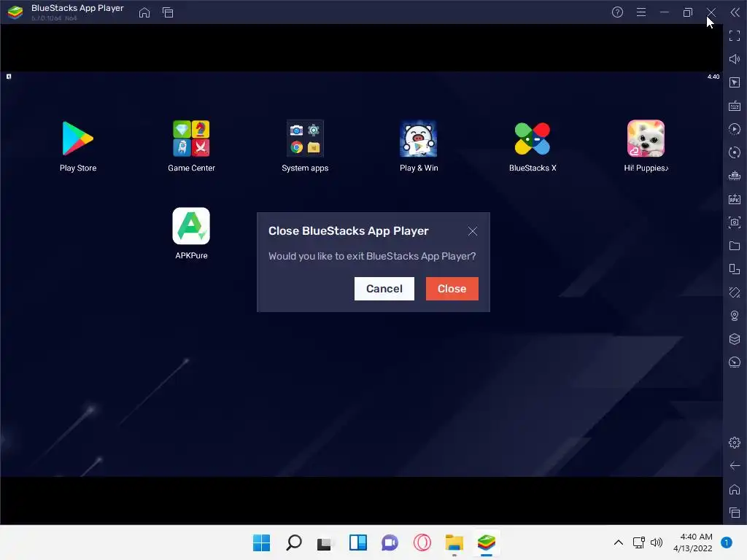Open the Chat app in taskbar
The image size is (747, 560).
(390, 542)
